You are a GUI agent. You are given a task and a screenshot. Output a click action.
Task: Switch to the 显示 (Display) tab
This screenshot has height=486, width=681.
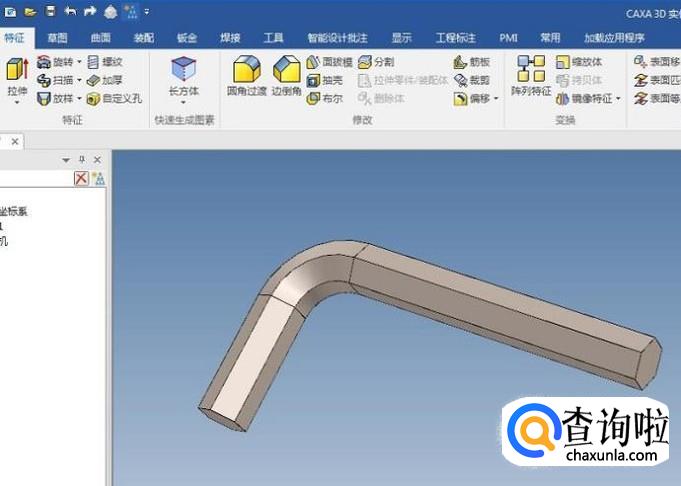[401, 38]
